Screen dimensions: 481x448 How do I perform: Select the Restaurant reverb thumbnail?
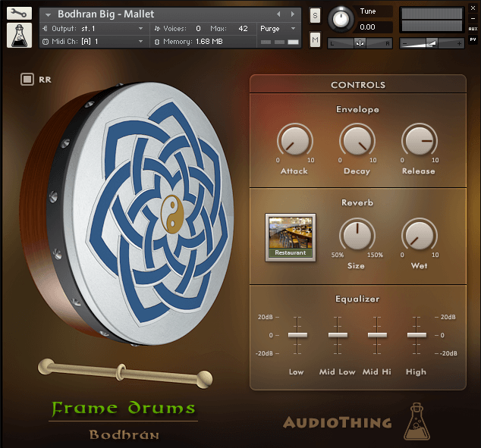coord(291,237)
